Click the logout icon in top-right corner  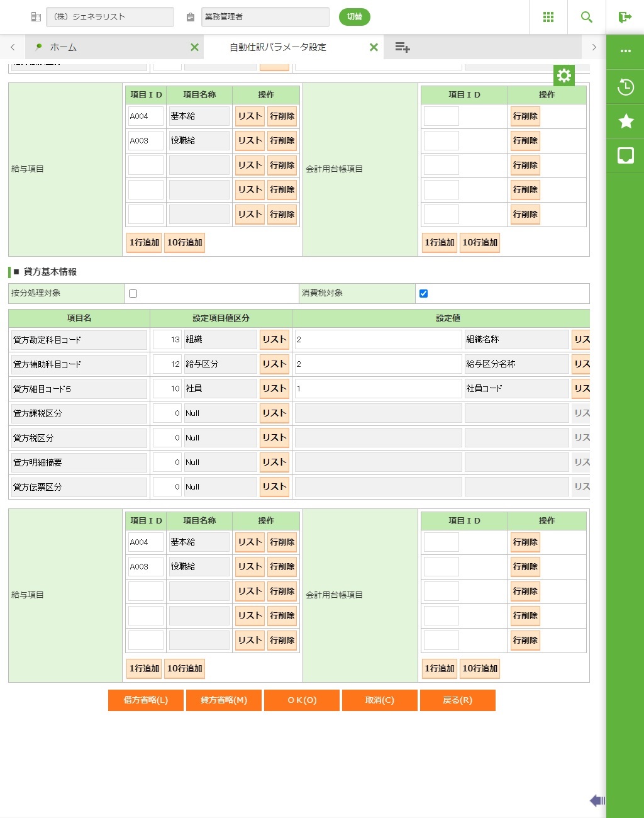[625, 17]
